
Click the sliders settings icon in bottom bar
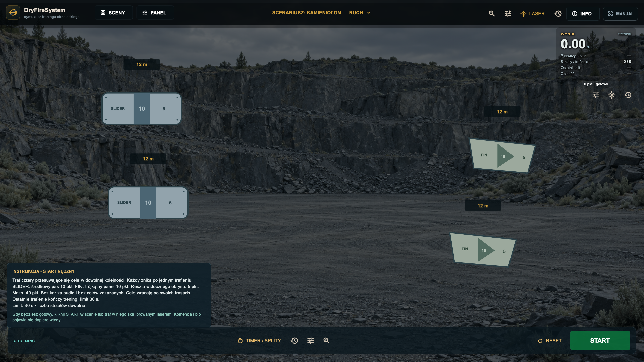[x=311, y=341]
